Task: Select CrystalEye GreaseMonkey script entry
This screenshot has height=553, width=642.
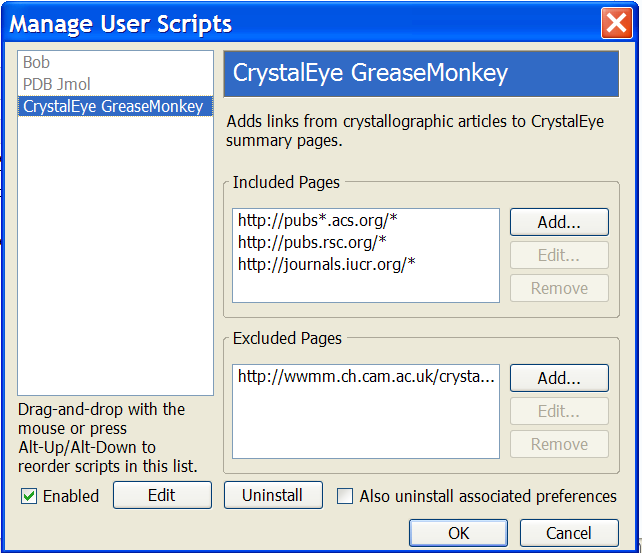Action: [112, 105]
